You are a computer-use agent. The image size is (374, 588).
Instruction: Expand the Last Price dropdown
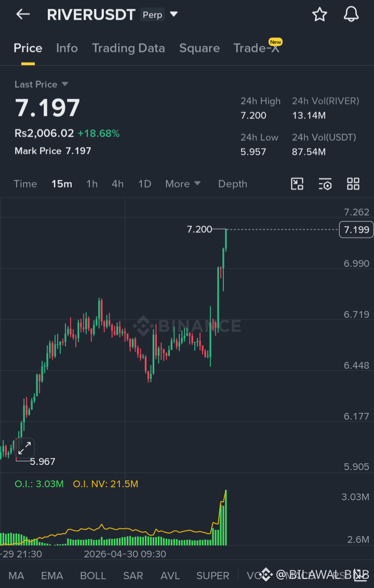[x=64, y=84]
